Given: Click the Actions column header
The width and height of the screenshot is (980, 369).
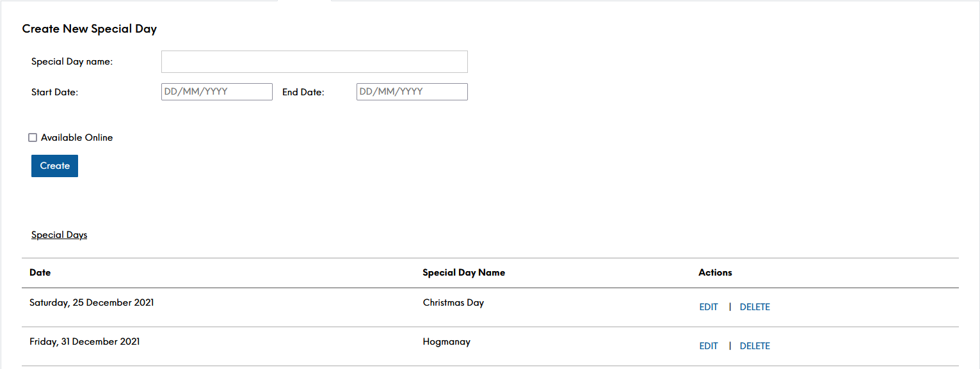Looking at the screenshot, I should [715, 272].
